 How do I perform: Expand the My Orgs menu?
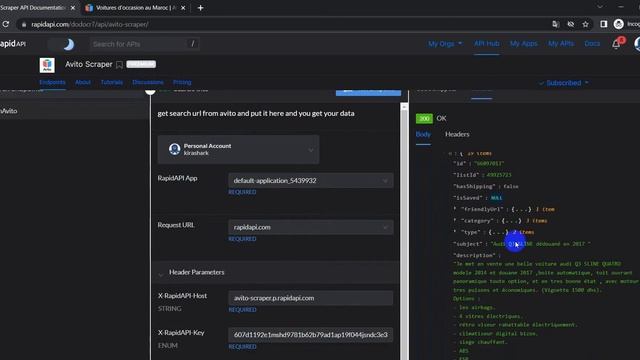445,44
